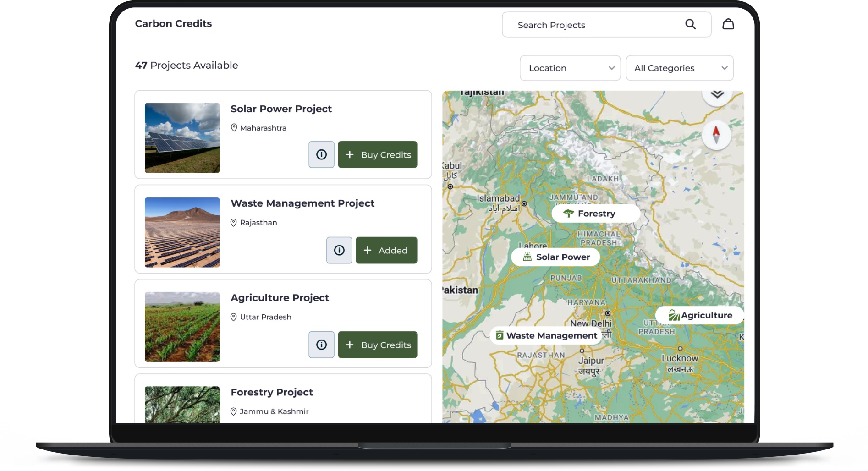Viewport: 868px width, 471px height.
Task: Select the Agriculture marker on the map
Action: point(700,315)
